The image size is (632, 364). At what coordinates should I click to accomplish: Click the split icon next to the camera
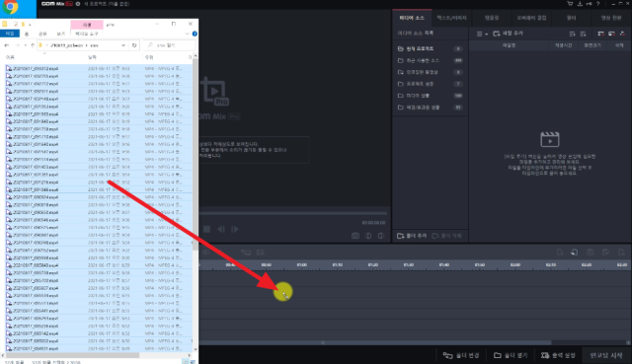[368, 236]
